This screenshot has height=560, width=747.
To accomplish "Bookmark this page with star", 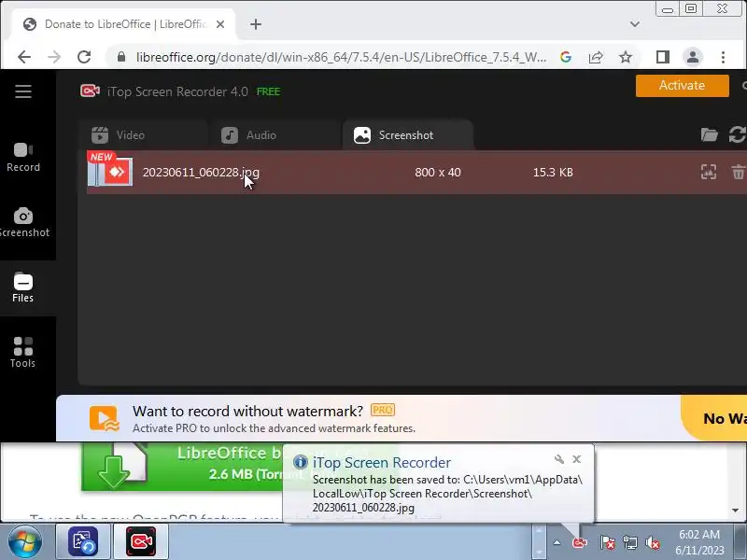I will pyautogui.click(x=626, y=57).
